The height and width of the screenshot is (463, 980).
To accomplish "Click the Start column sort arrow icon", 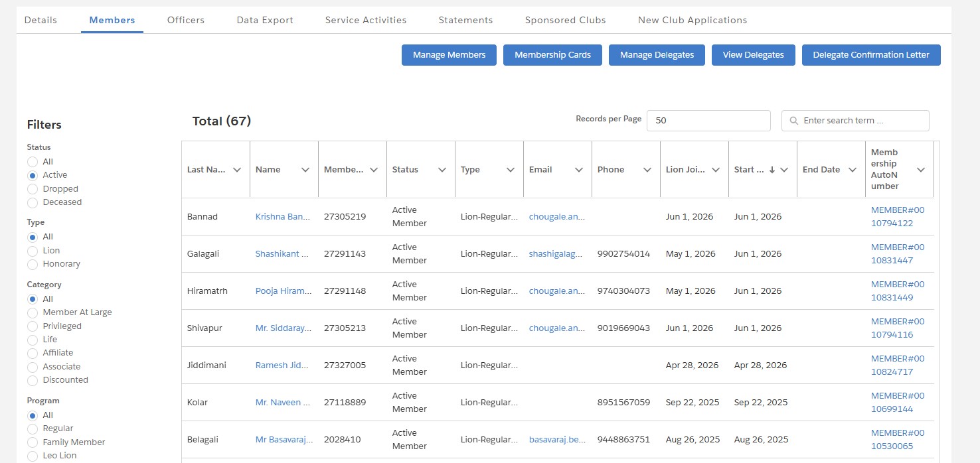I will (772, 170).
